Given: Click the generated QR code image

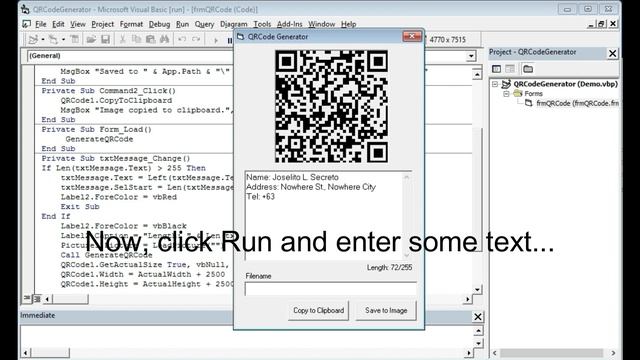Looking at the screenshot, I should click(331, 106).
